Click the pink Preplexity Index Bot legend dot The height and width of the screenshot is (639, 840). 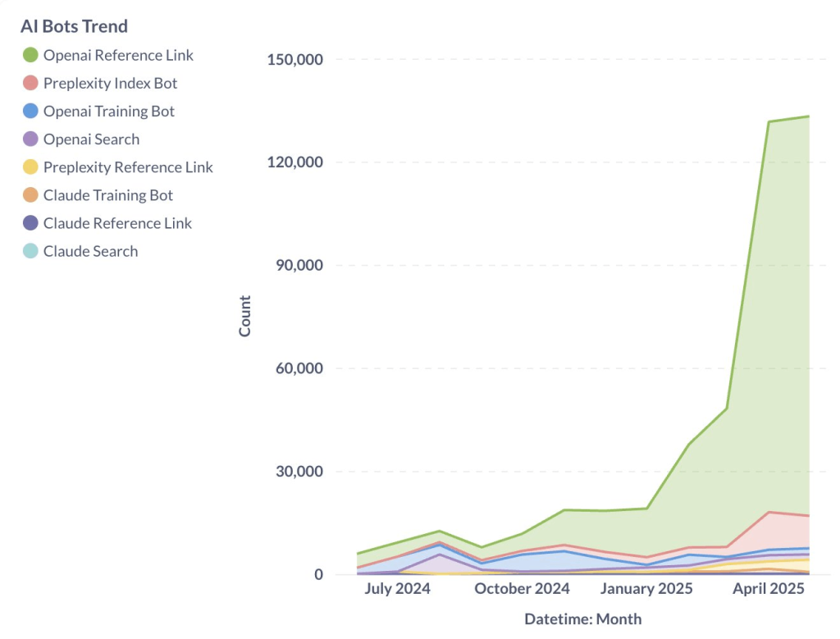pyautogui.click(x=30, y=84)
